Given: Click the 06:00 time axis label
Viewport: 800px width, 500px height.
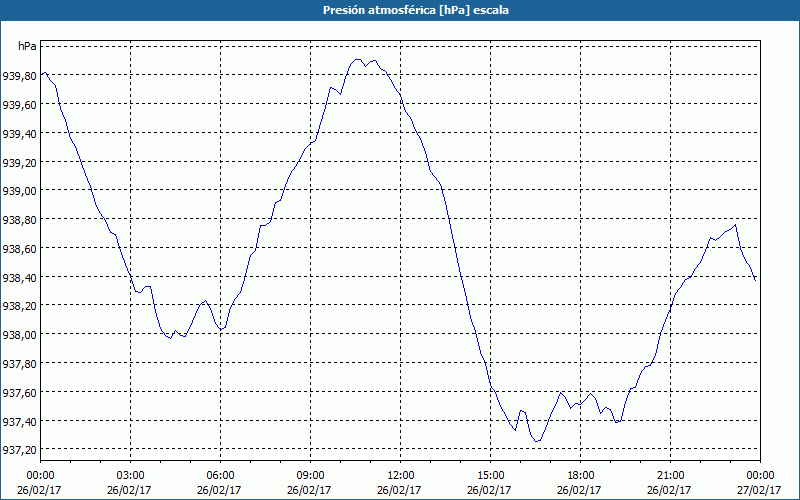Looking at the screenshot, I should [x=220, y=476].
